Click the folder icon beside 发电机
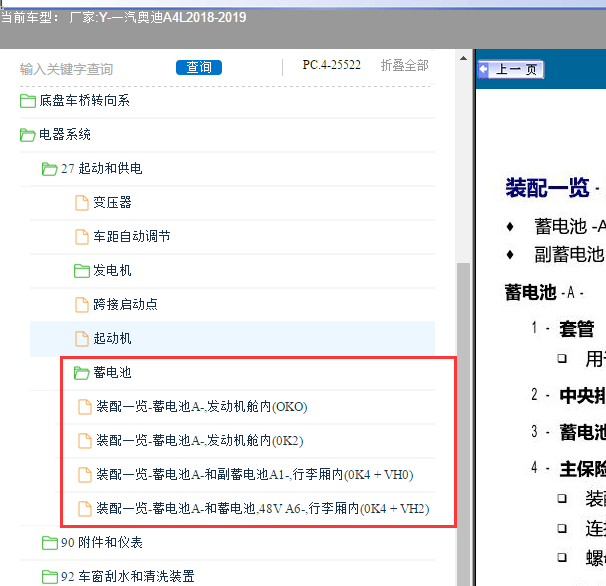 82,271
